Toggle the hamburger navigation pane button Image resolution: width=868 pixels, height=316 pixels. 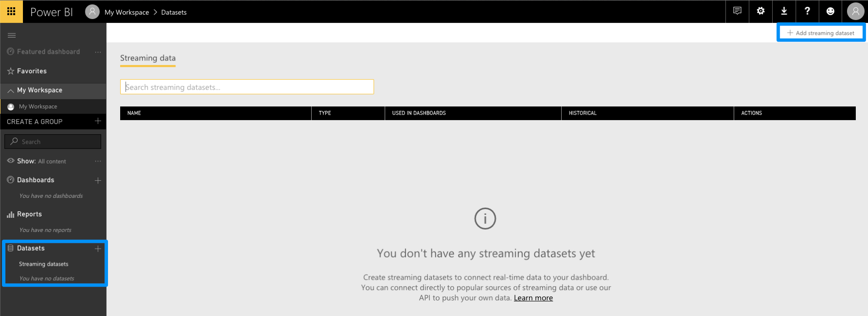pyautogui.click(x=12, y=35)
